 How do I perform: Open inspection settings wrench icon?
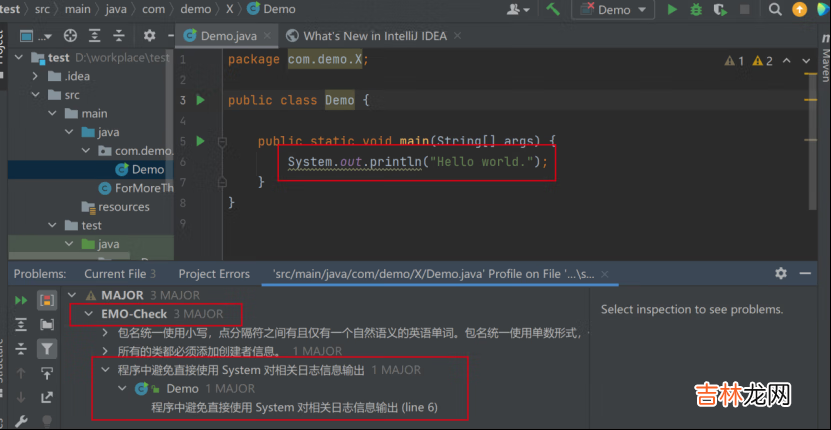21,421
